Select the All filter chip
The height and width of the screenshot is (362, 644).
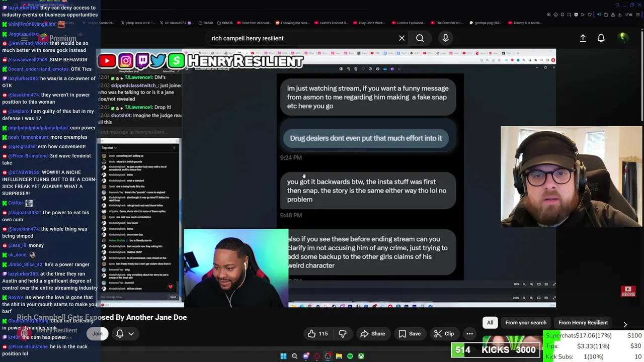click(x=490, y=323)
